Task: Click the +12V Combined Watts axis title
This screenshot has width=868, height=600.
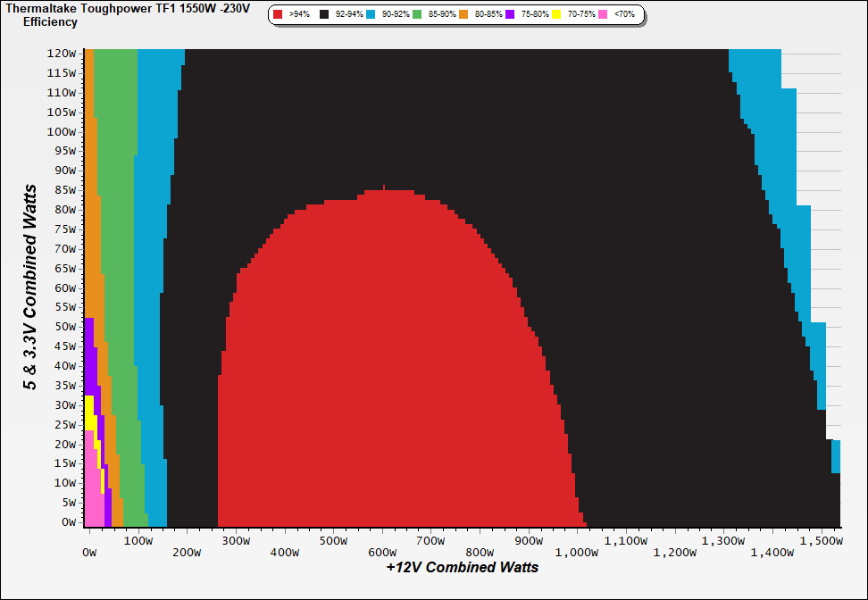Action: [462, 567]
